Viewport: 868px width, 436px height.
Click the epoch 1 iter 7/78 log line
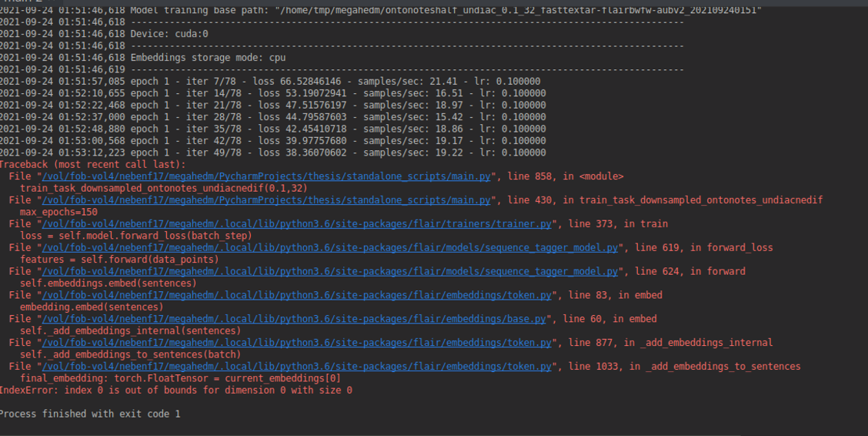click(x=270, y=82)
